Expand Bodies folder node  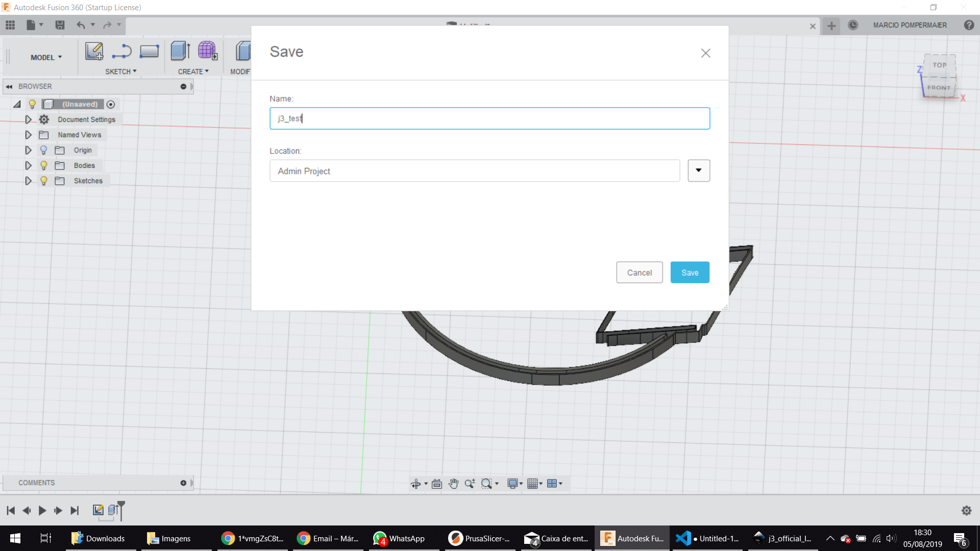point(28,165)
